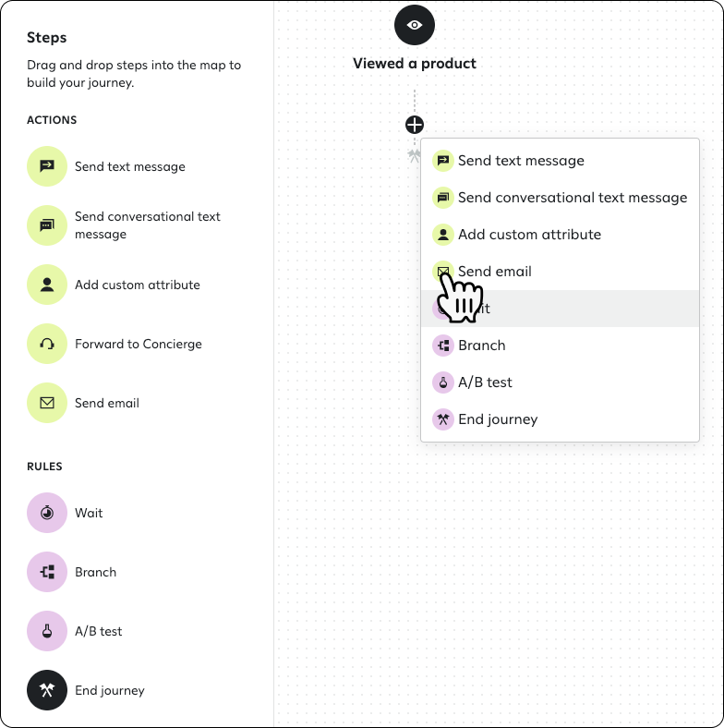Choose Send text message from popup menu
Viewport: 724px width, 728px height.
[x=560, y=161]
